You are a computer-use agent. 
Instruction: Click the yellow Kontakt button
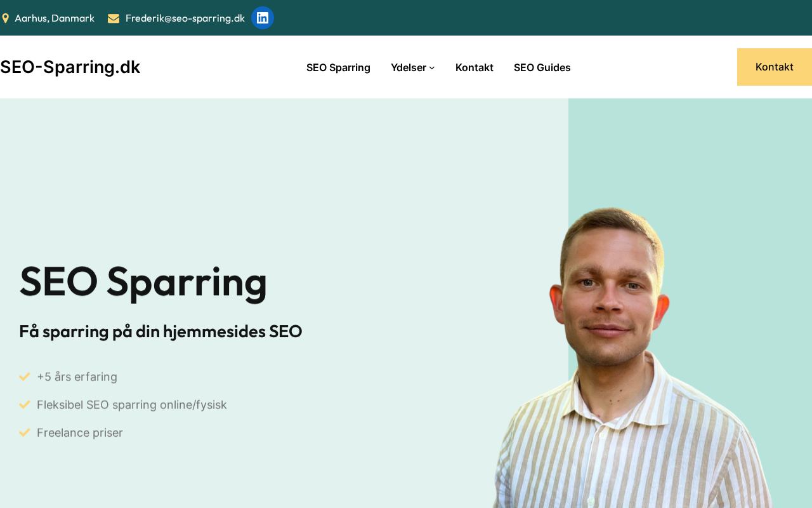point(775,67)
